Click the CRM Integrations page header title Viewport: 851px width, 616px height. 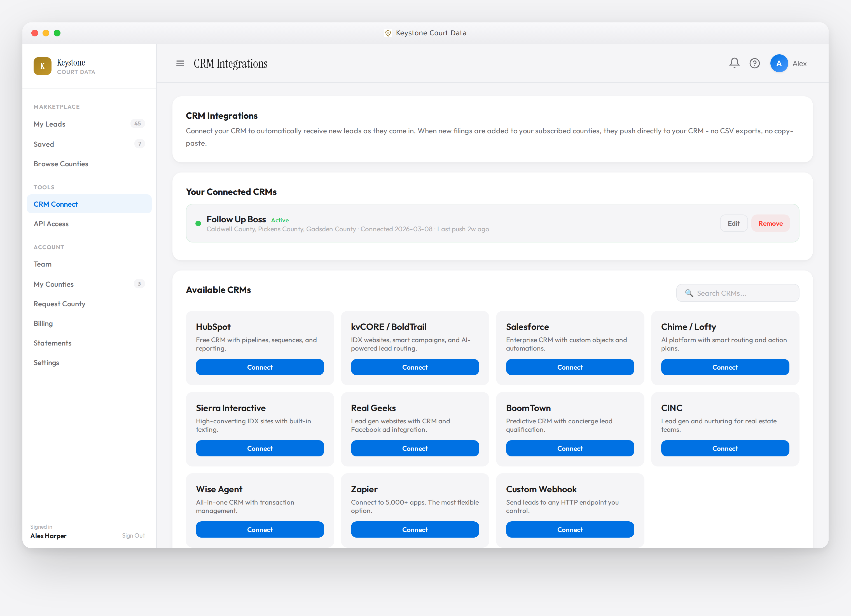pos(230,64)
